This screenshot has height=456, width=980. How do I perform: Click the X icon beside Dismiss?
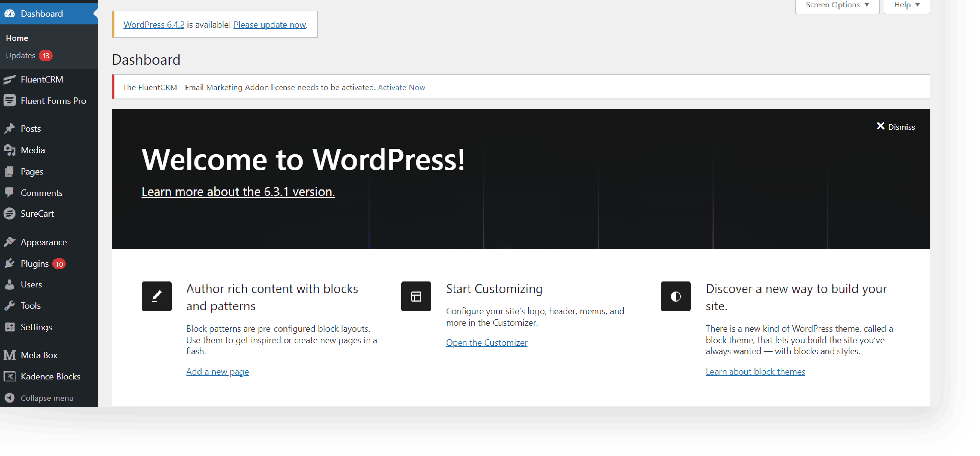(880, 126)
